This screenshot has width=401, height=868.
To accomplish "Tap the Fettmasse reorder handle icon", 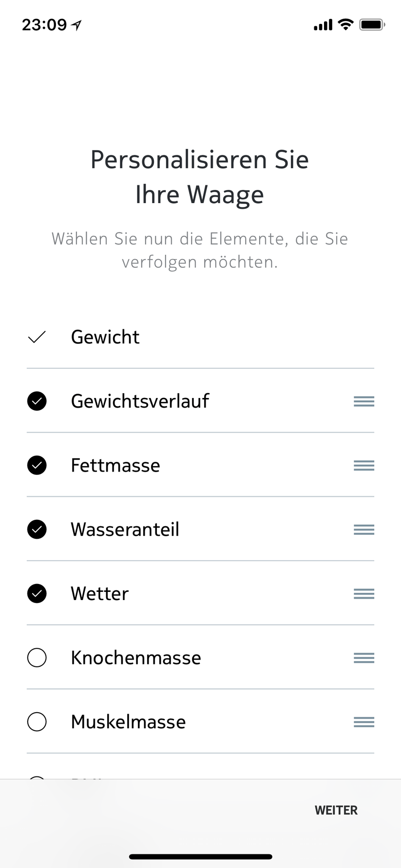I will coord(364,466).
